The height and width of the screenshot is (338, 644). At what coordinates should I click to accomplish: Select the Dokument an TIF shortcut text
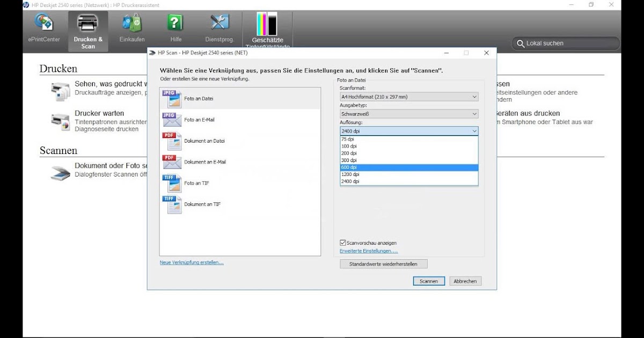tap(202, 204)
